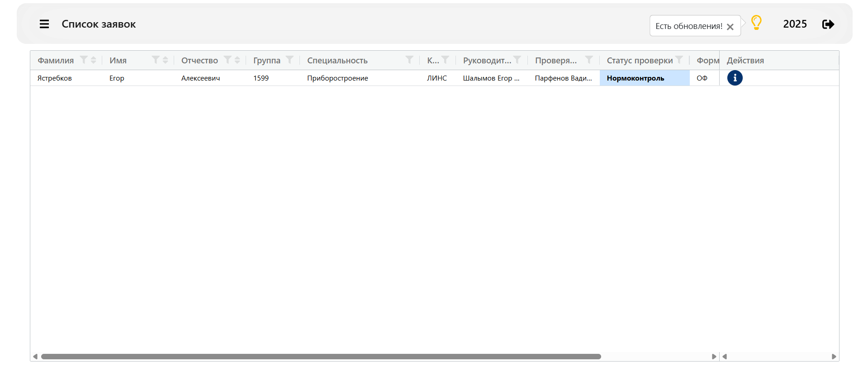Click the table's horizontal scrollbar thumb

321,357
